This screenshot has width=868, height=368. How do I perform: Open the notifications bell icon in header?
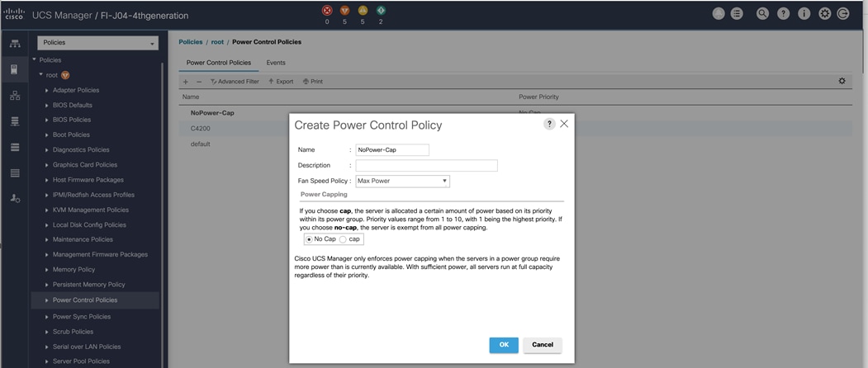click(719, 14)
